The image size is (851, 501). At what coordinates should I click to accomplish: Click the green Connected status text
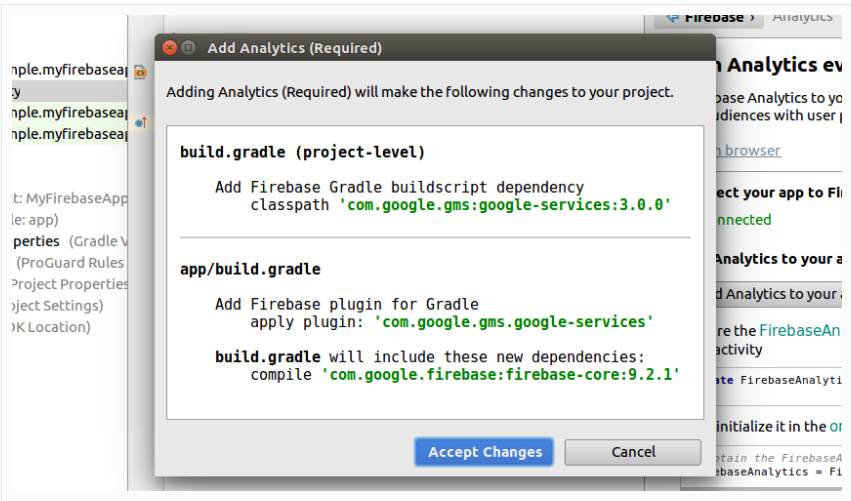coord(742,219)
